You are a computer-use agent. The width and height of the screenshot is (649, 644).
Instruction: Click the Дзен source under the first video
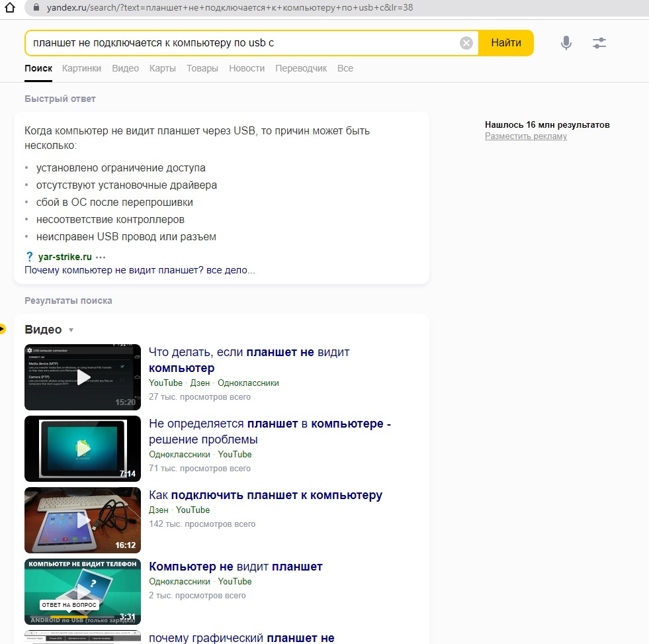200,383
